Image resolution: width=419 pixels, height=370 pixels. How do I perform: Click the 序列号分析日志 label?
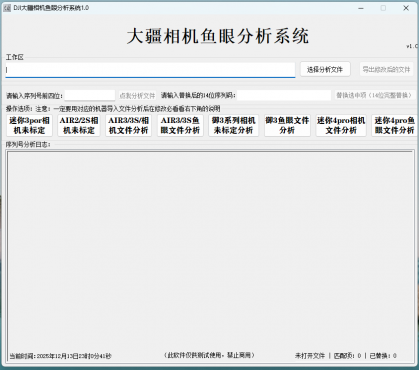pyautogui.click(x=28, y=144)
